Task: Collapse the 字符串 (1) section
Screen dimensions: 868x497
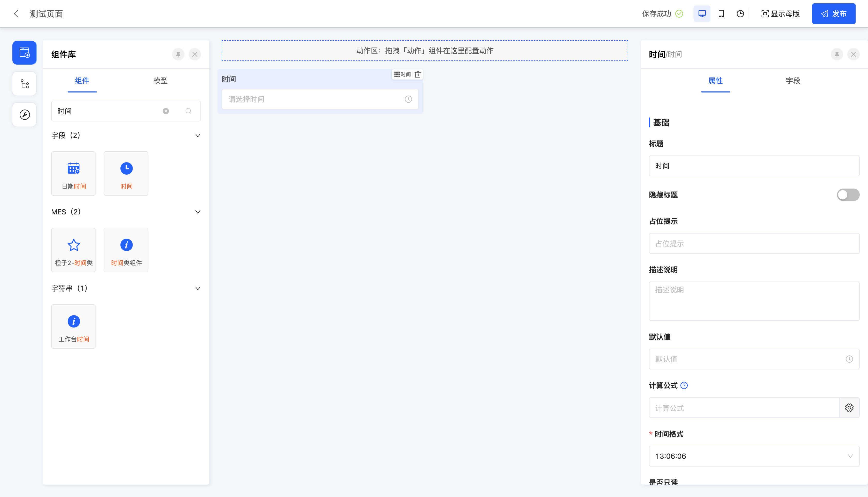Action: click(198, 289)
